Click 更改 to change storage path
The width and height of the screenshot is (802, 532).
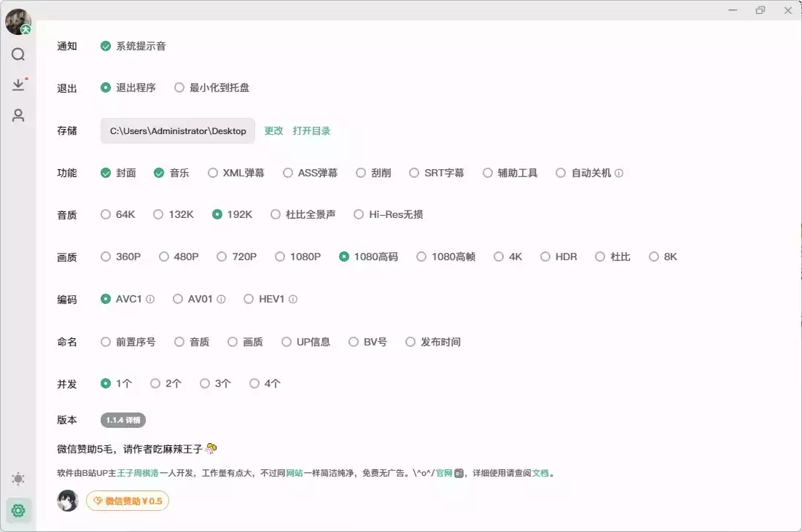[275, 130]
